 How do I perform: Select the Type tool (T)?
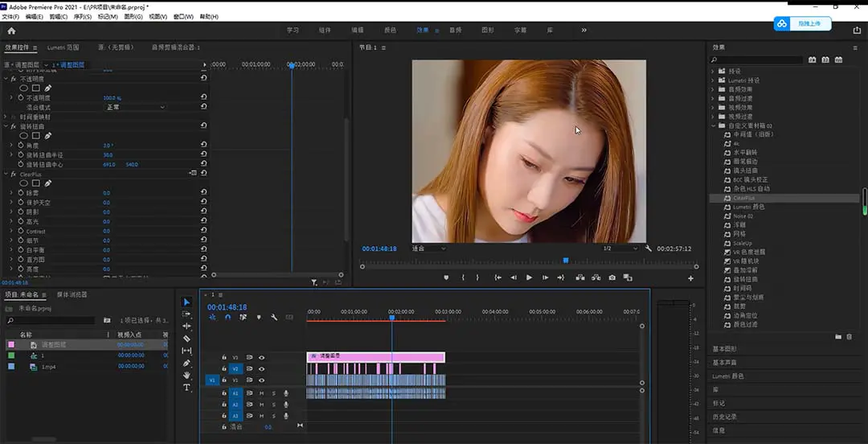(x=187, y=388)
